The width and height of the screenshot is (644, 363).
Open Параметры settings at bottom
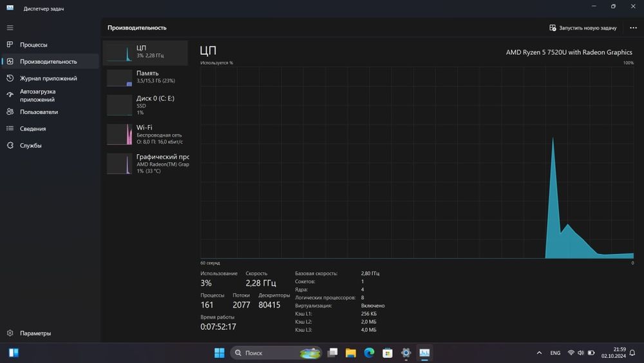coord(50,333)
